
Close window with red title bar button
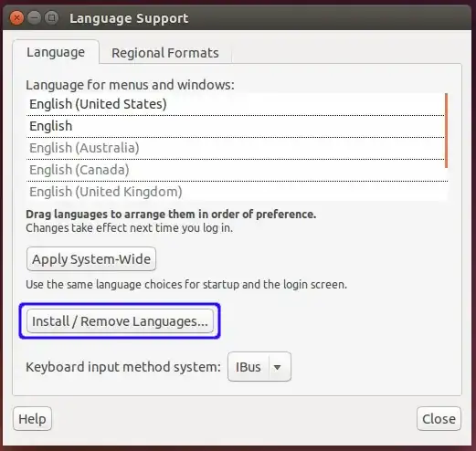pos(16,18)
